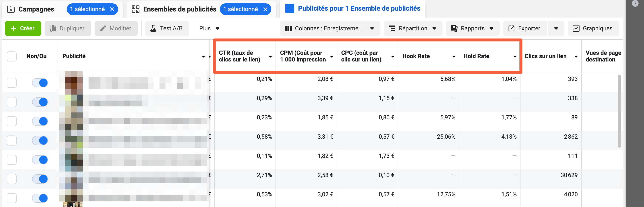Open the Plus menu
The height and width of the screenshot is (207, 644).
pos(209,28)
